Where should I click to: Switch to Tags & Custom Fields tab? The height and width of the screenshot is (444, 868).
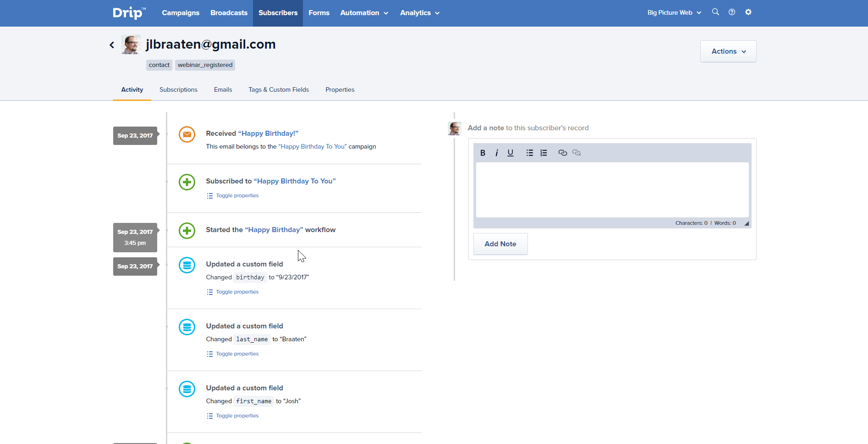click(x=279, y=89)
